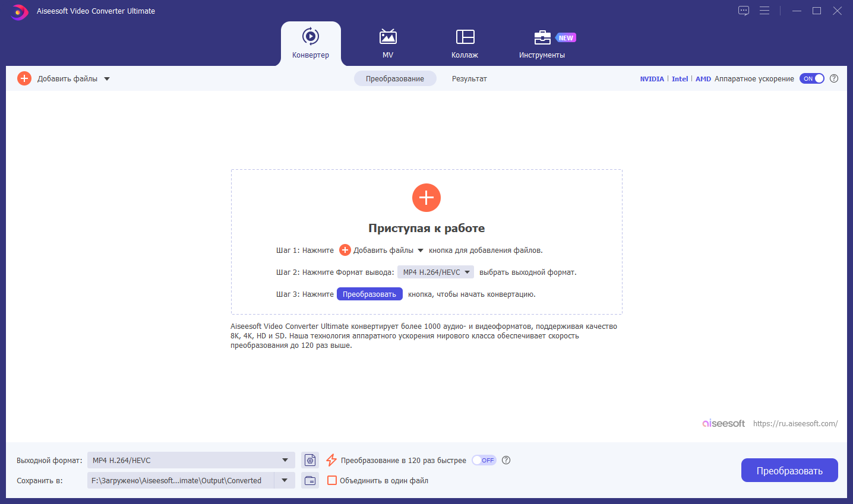Screen dimensions: 853x504
Task: Click the NVIDIA label
Action: coord(652,79)
